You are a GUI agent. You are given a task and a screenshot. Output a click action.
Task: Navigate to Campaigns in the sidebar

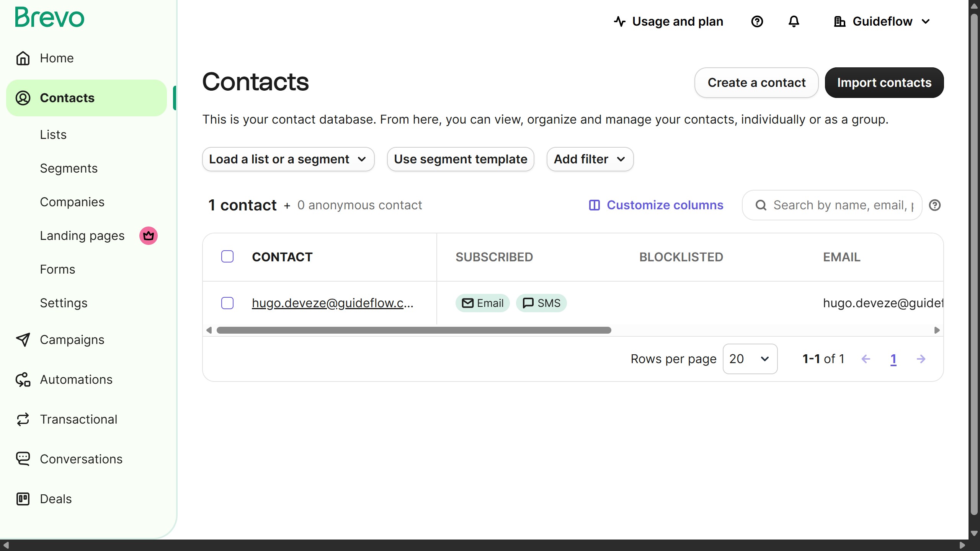72,340
